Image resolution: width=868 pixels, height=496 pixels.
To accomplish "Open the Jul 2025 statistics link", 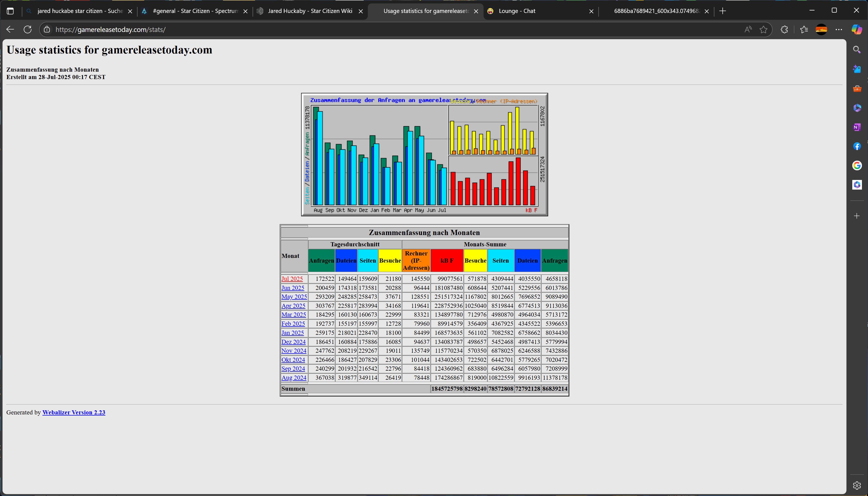I will point(292,279).
